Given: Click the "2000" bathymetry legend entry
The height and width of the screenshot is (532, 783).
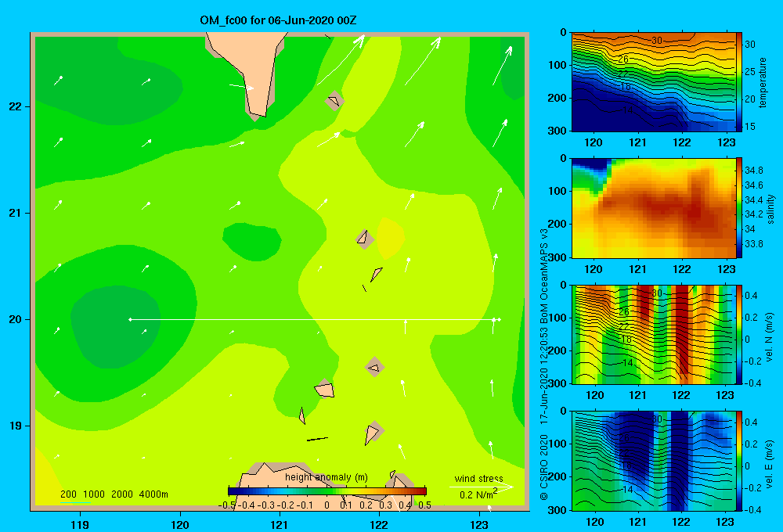Looking at the screenshot, I should click(x=122, y=494).
